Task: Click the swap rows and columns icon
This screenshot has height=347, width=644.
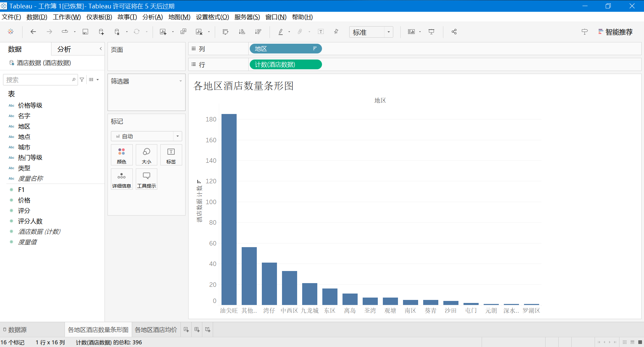Action: click(226, 32)
